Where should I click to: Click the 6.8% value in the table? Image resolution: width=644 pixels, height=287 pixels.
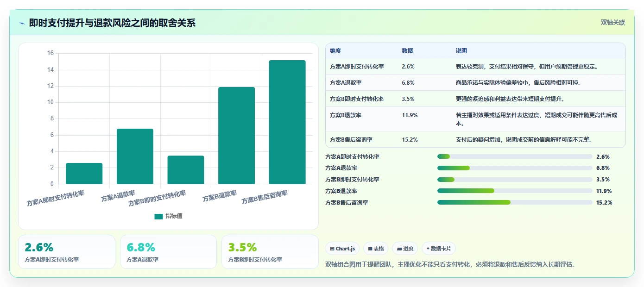[x=408, y=83]
